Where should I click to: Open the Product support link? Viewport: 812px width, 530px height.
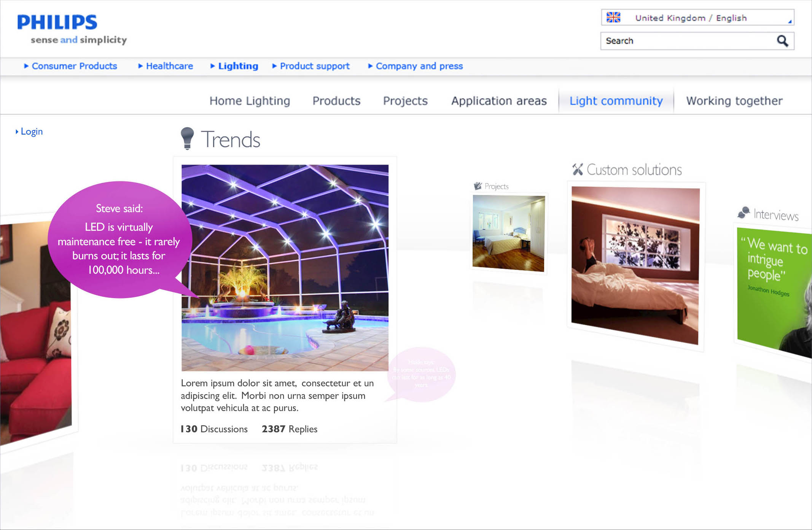point(314,66)
